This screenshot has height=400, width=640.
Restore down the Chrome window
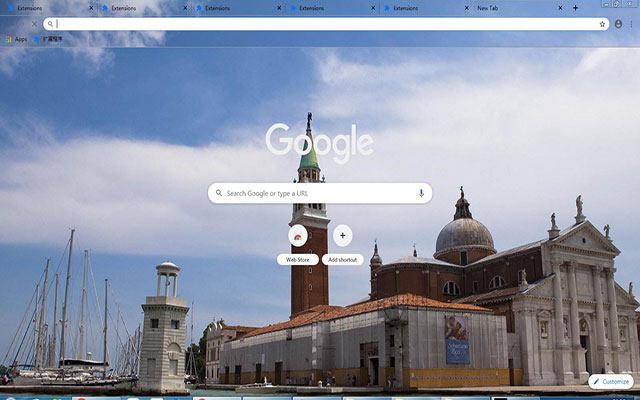(x=616, y=4)
